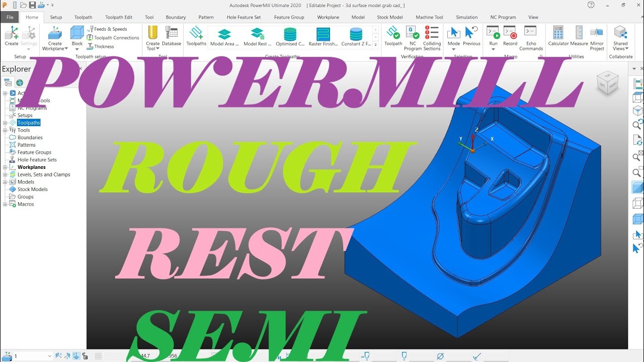Choose the Constant Z Finishing toolpath
644x362 pixels.
coord(356,37)
